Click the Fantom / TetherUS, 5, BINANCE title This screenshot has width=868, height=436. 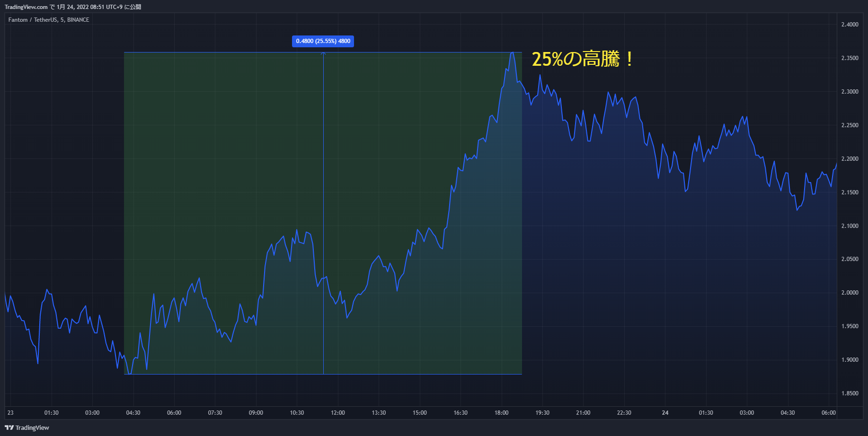49,20
